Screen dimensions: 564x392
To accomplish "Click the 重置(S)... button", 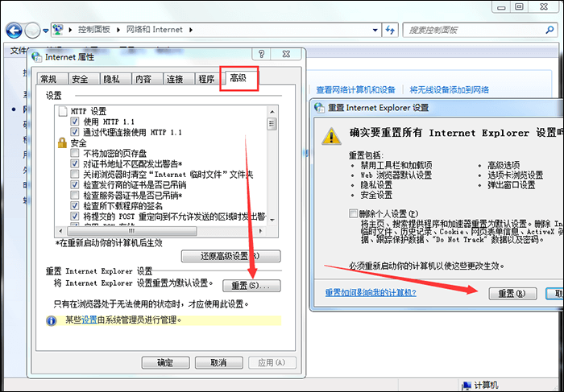I will click(x=251, y=286).
